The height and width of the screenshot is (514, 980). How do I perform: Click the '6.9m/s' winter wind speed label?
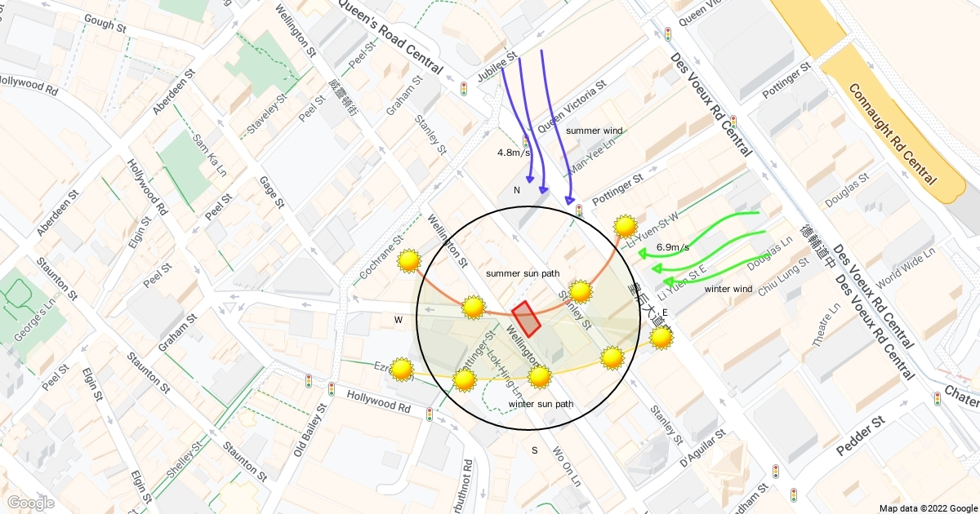pyautogui.click(x=673, y=247)
